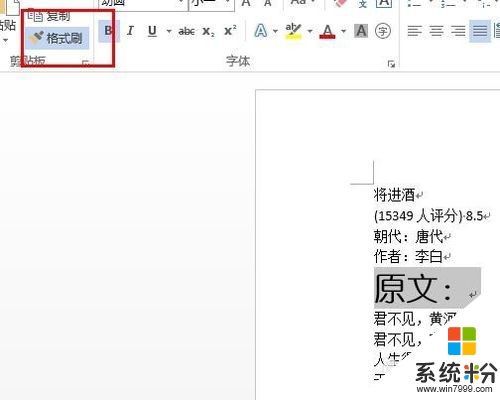Click the line (15349 人评分) 8.5
This screenshot has width=500, height=400.
(x=429, y=216)
